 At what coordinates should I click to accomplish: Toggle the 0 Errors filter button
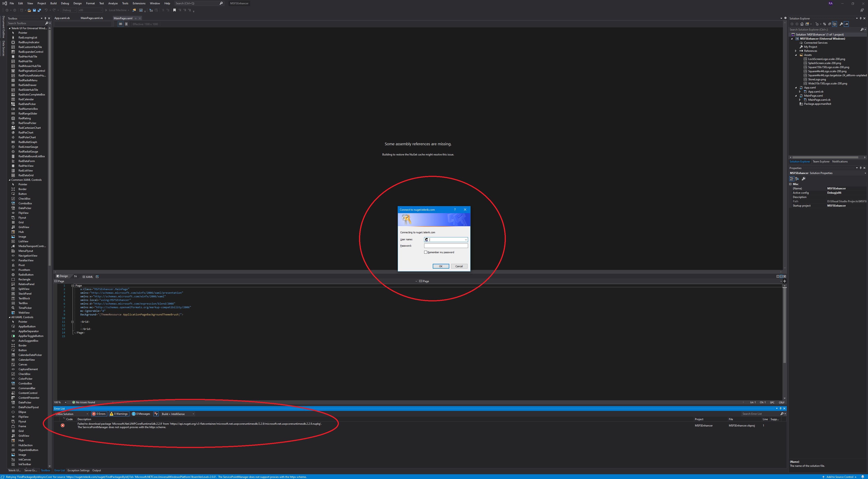coord(99,414)
